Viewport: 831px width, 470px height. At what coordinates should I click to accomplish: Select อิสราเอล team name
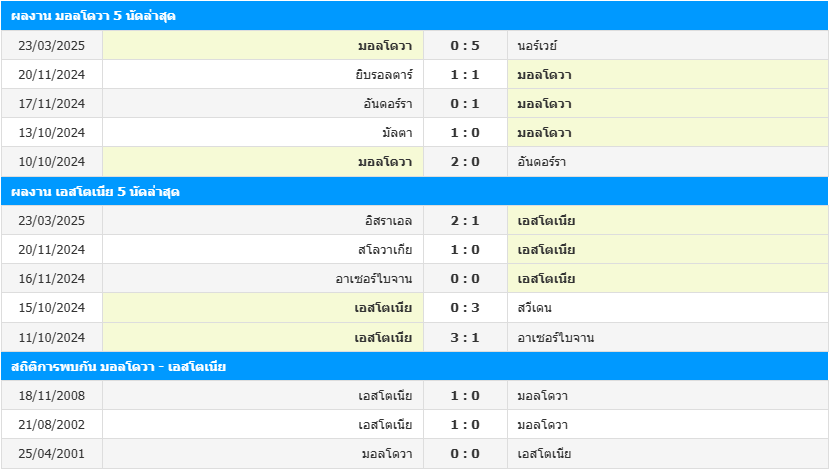[388, 220]
